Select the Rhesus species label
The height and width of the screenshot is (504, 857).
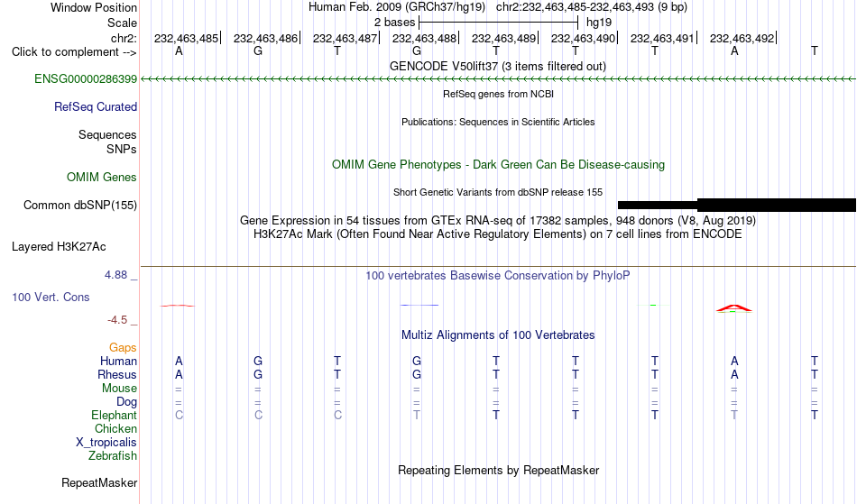(117, 374)
